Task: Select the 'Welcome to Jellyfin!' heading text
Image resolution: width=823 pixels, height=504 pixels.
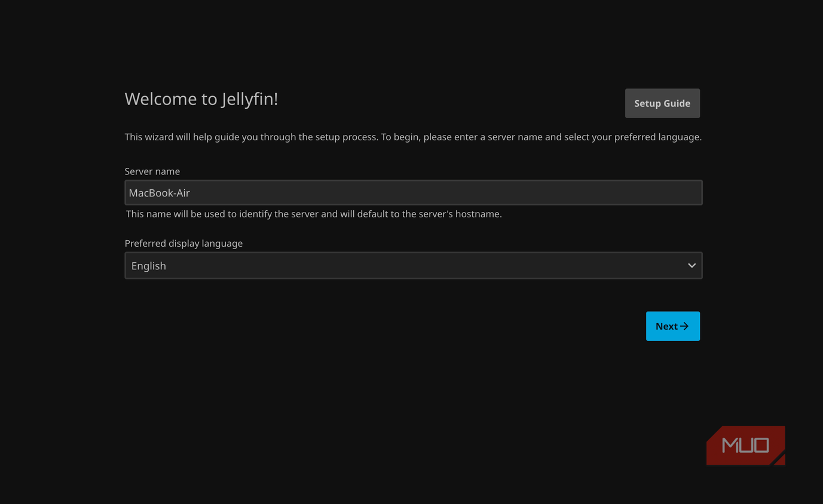Action: coord(201,99)
